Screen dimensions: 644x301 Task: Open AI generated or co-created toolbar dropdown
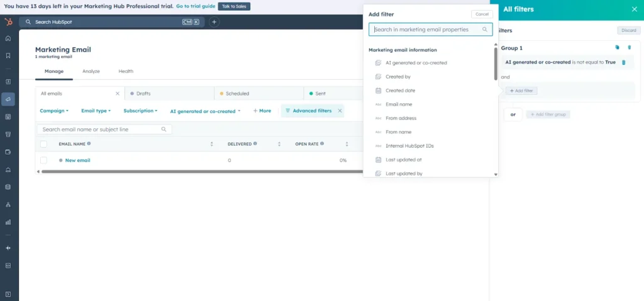pos(206,111)
